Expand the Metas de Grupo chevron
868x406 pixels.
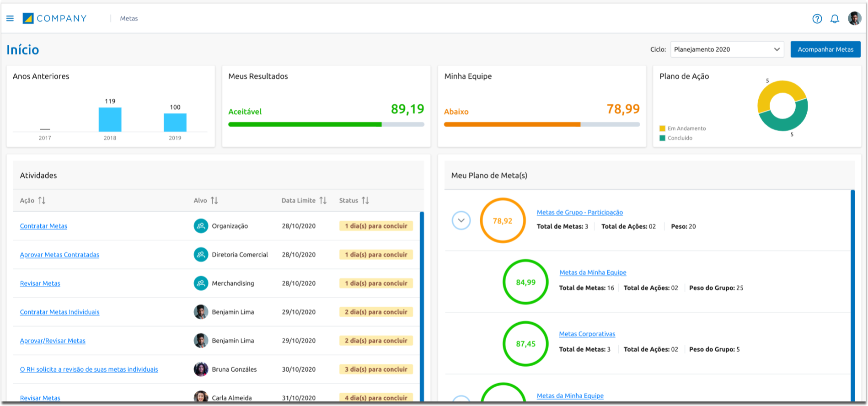(461, 220)
